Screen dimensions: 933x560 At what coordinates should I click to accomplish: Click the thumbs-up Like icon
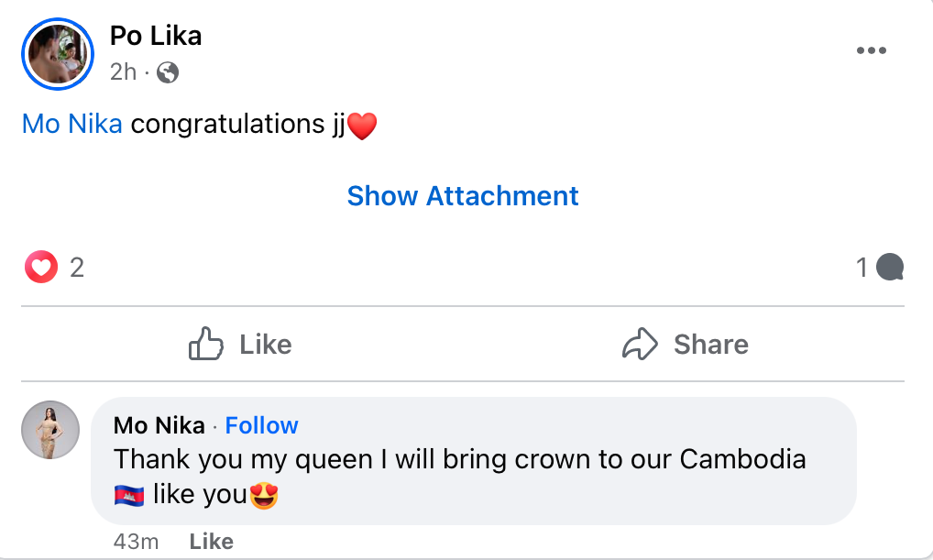point(206,345)
